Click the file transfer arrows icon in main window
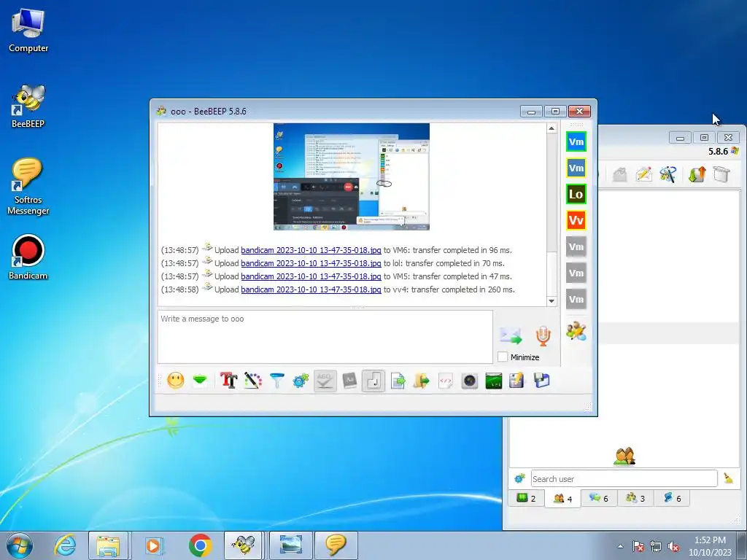The image size is (747, 560). click(697, 174)
